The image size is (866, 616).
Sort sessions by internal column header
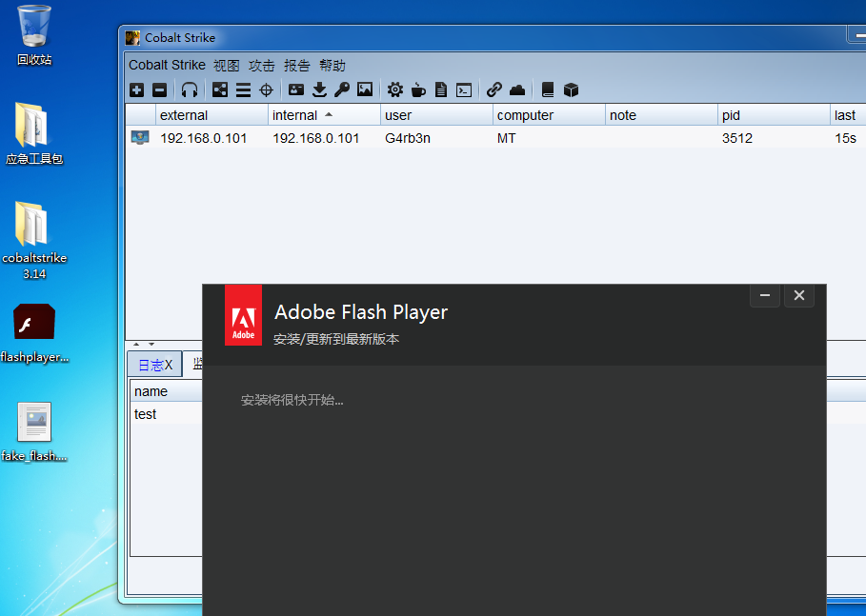(x=324, y=115)
